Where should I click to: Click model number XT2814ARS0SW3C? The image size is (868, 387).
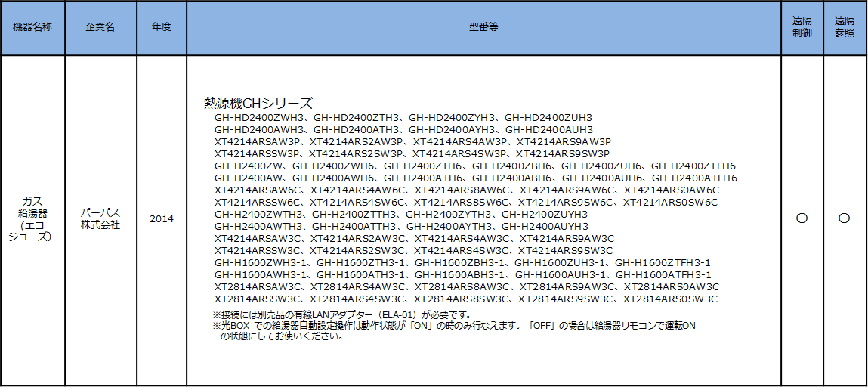click(670, 299)
